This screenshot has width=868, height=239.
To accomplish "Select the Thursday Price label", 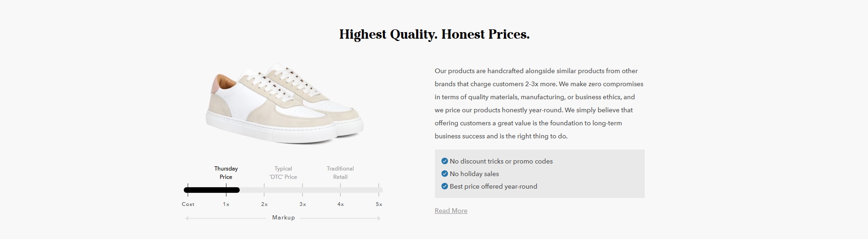I will [x=226, y=173].
